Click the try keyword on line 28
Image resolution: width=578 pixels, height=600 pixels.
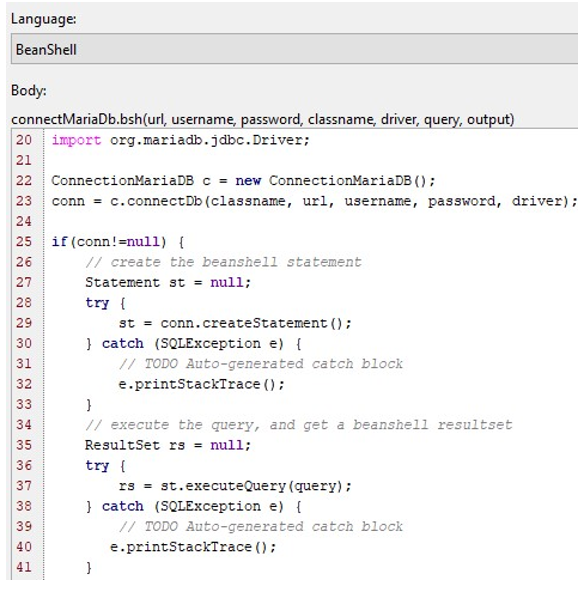(x=97, y=303)
